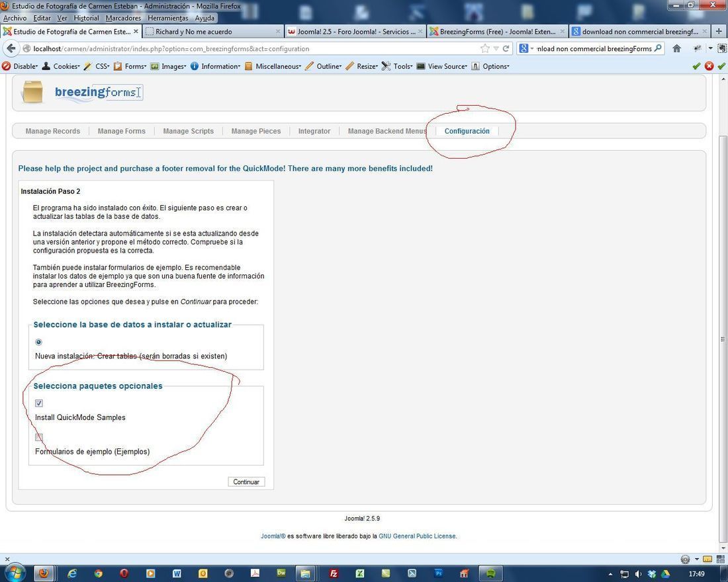This screenshot has height=582, width=728.
Task: Go to the Firefox home page icon
Action: (x=677, y=48)
